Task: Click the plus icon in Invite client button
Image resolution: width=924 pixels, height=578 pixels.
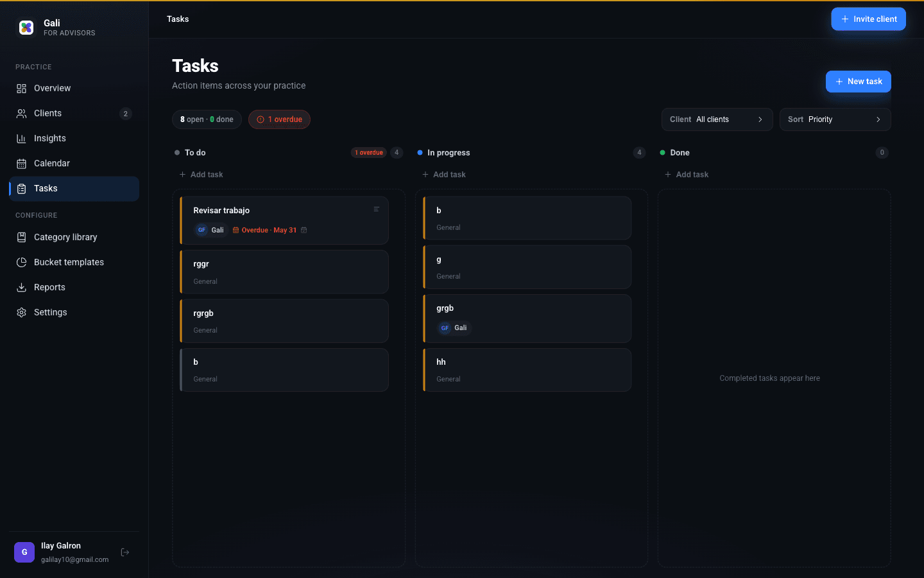Action: (x=845, y=19)
